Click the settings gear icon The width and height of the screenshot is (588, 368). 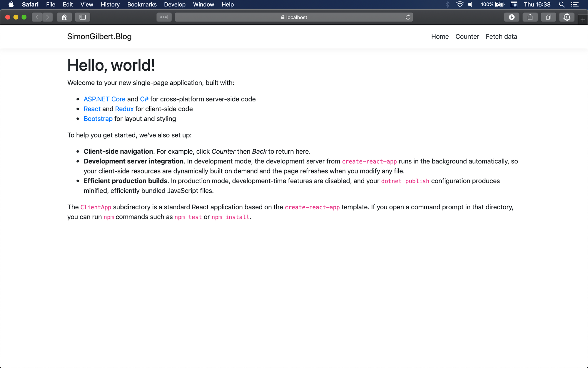pos(567,17)
